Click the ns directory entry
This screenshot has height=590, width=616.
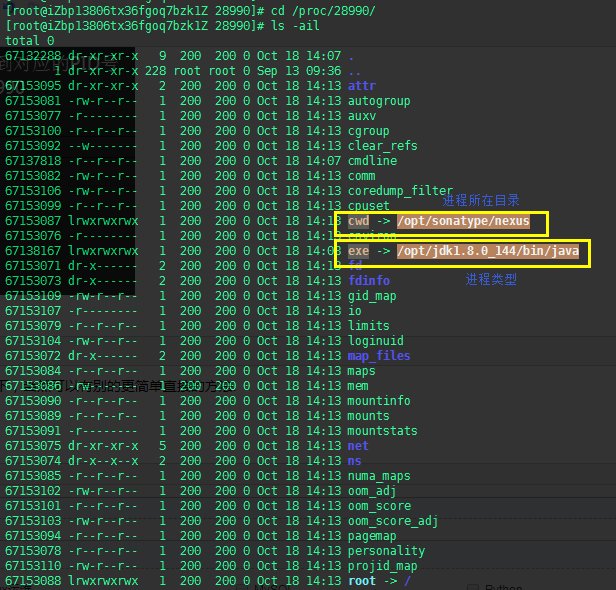coord(354,461)
